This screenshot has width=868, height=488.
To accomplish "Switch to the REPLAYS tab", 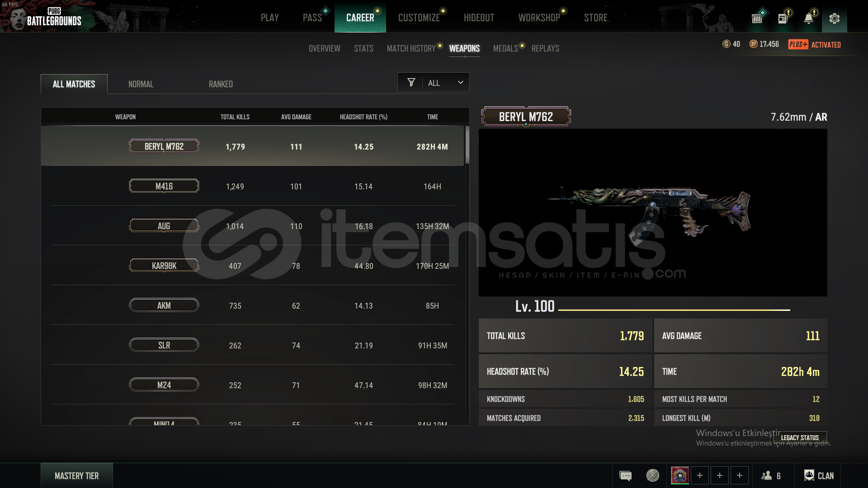I will 545,48.
